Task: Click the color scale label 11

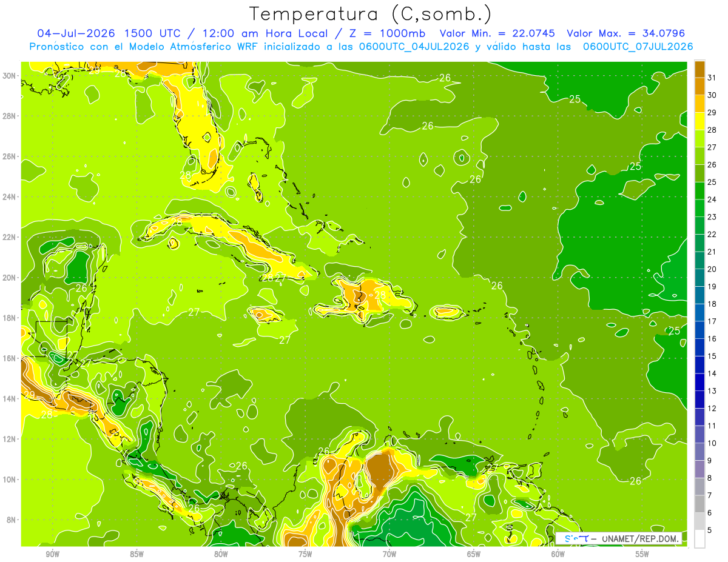Action: [712, 426]
